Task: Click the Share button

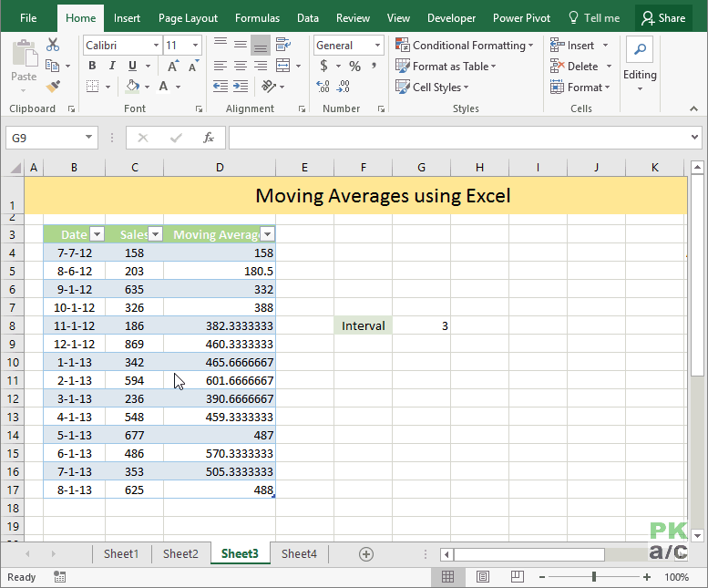Action: coord(663,18)
